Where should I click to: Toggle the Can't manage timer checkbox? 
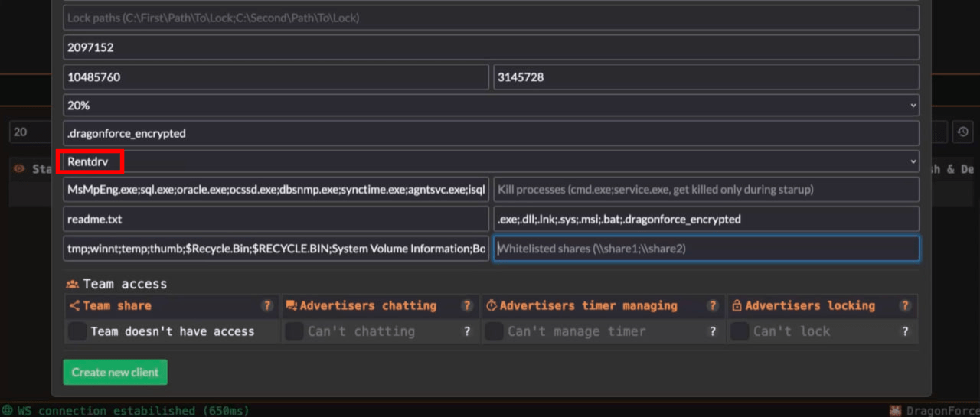(495, 331)
